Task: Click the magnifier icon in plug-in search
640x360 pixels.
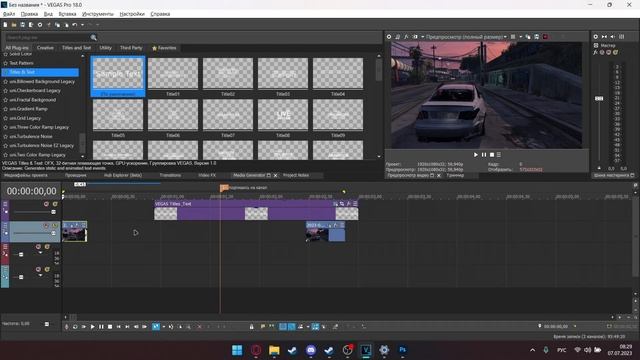Action: point(93,38)
